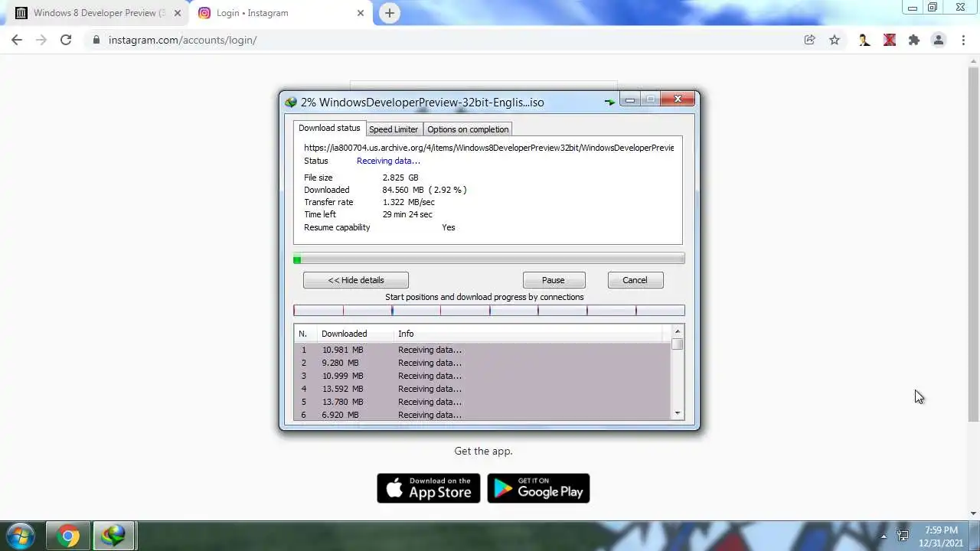
Task: Click the green arrow icon in IDM title bar
Action: click(x=609, y=102)
